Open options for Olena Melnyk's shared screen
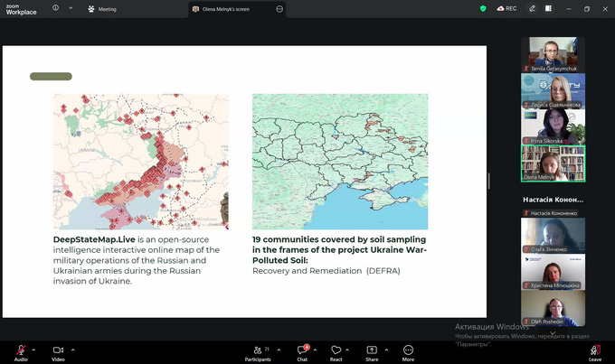Image resolution: width=615 pixels, height=364 pixels. tap(279, 9)
